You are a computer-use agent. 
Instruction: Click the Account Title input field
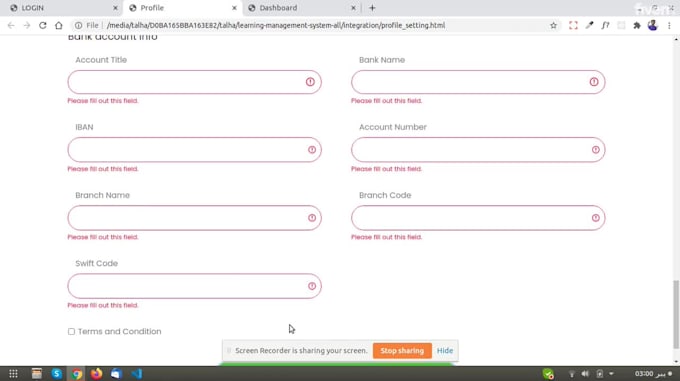[194, 82]
